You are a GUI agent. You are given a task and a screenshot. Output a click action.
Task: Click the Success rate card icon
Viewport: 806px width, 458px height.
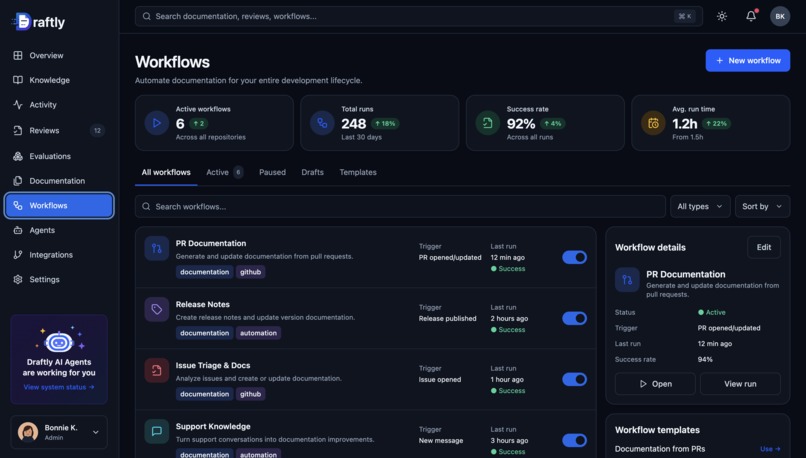coord(488,123)
